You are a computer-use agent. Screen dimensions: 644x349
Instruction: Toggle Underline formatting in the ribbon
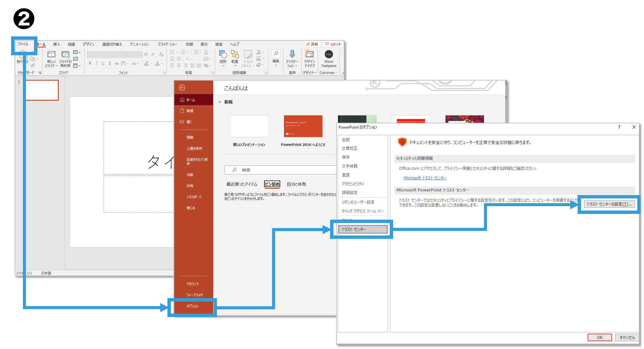[103, 63]
